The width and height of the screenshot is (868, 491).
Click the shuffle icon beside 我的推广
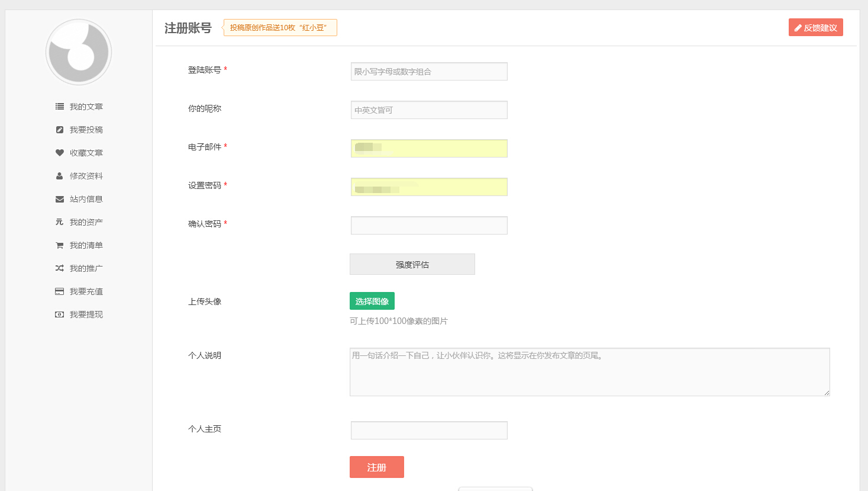tap(60, 268)
